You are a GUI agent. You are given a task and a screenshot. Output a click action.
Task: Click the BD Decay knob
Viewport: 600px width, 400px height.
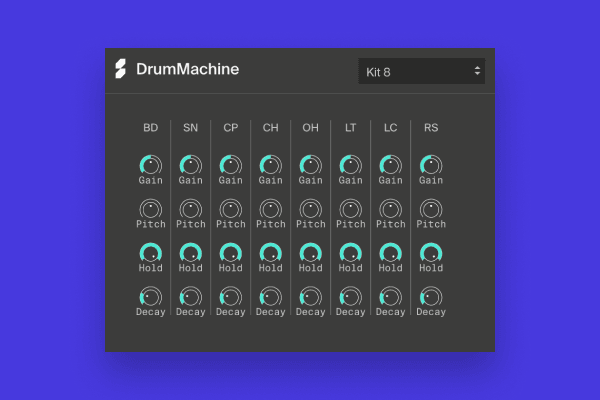point(150,297)
